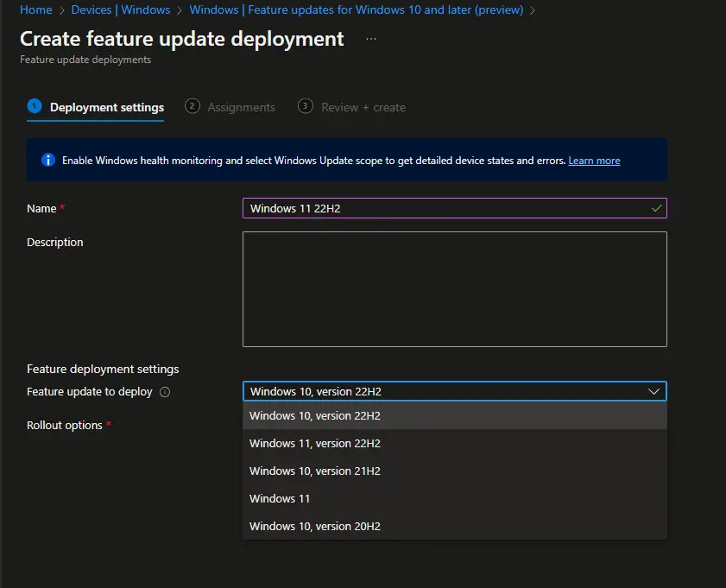Viewport: 726px width, 588px height.
Task: Choose Windows 11, version 22H2 option
Action: pyautogui.click(x=455, y=444)
